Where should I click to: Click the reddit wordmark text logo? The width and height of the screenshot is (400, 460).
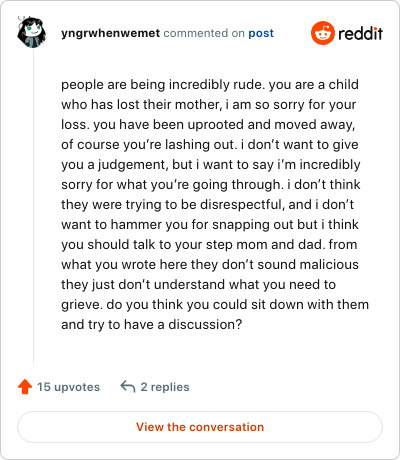361,34
